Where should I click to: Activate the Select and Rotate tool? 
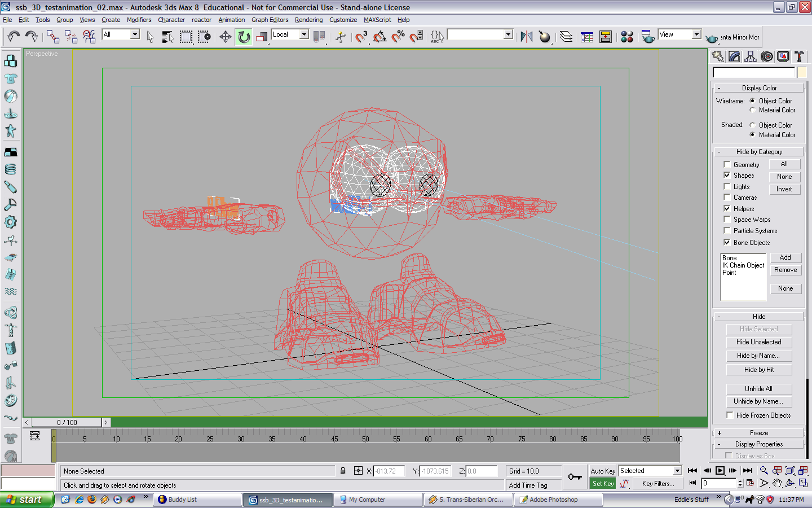pos(244,37)
